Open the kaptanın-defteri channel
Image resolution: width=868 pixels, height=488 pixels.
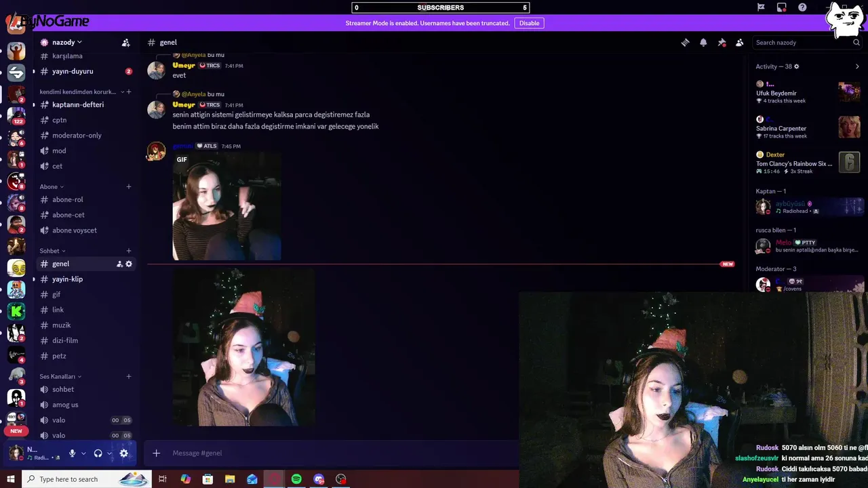85,104
